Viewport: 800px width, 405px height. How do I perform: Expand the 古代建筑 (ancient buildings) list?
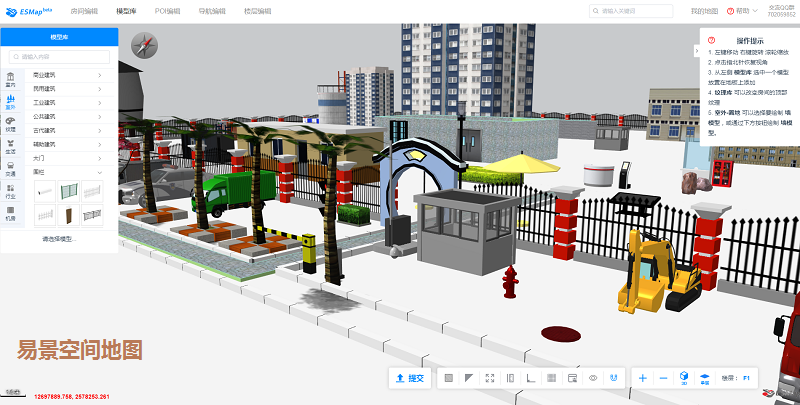click(x=67, y=131)
